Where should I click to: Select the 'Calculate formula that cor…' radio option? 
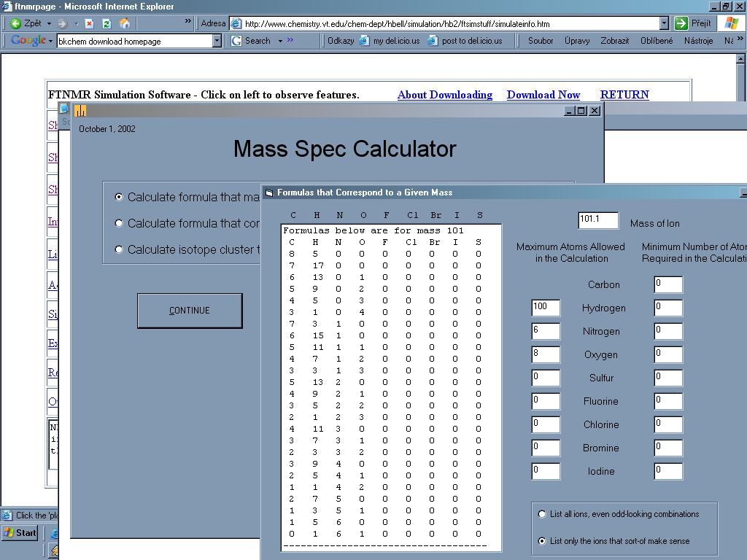[x=119, y=223]
